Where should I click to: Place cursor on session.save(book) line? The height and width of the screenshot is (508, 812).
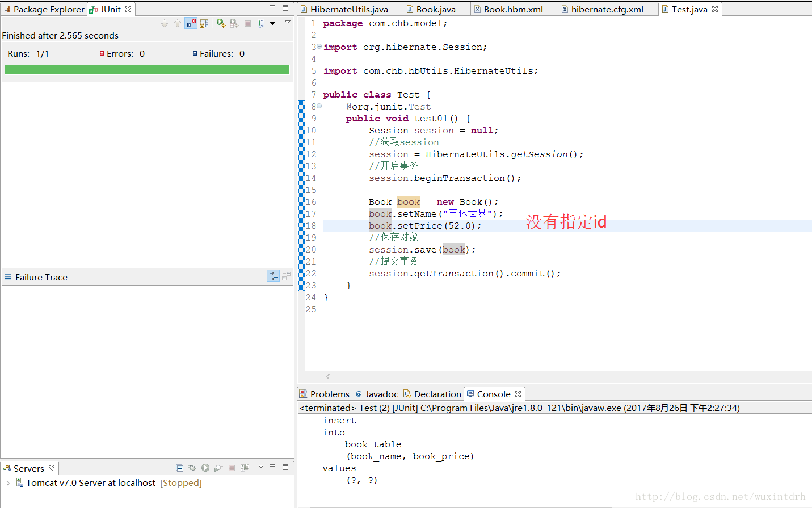click(422, 250)
